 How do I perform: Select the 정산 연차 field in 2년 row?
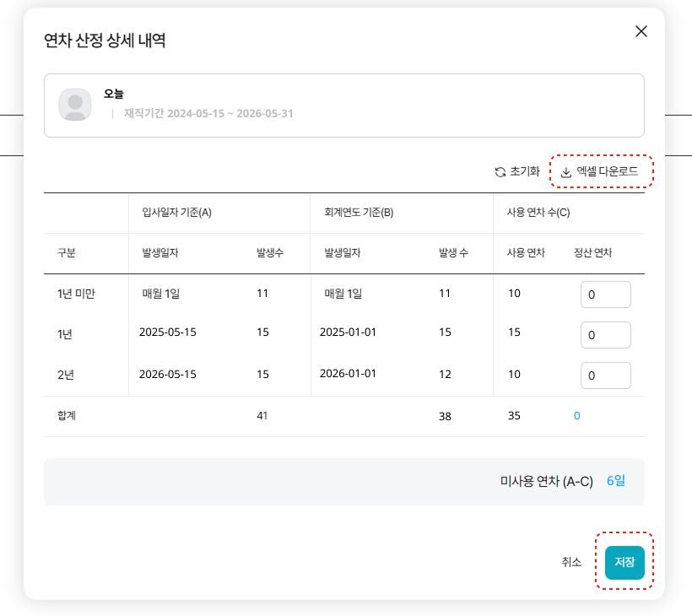coord(606,376)
